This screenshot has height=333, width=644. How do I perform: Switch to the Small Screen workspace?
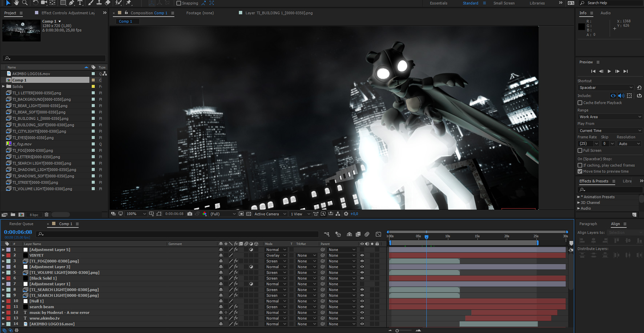click(504, 3)
